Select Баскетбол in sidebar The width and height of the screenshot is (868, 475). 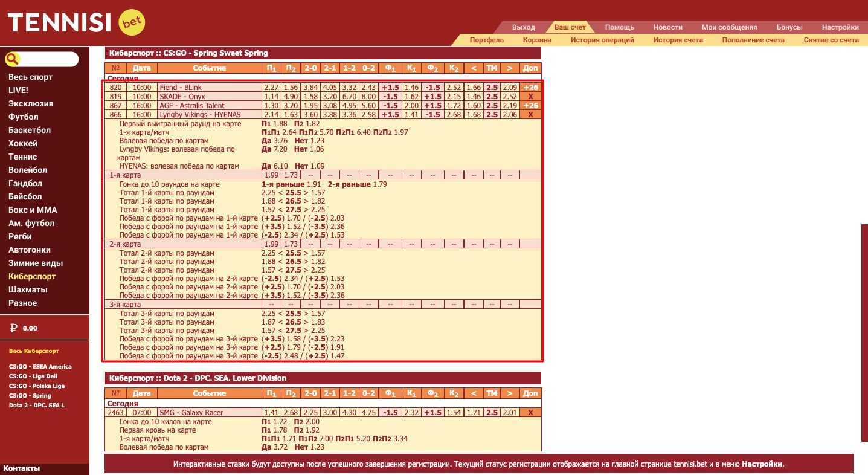pyautogui.click(x=30, y=130)
